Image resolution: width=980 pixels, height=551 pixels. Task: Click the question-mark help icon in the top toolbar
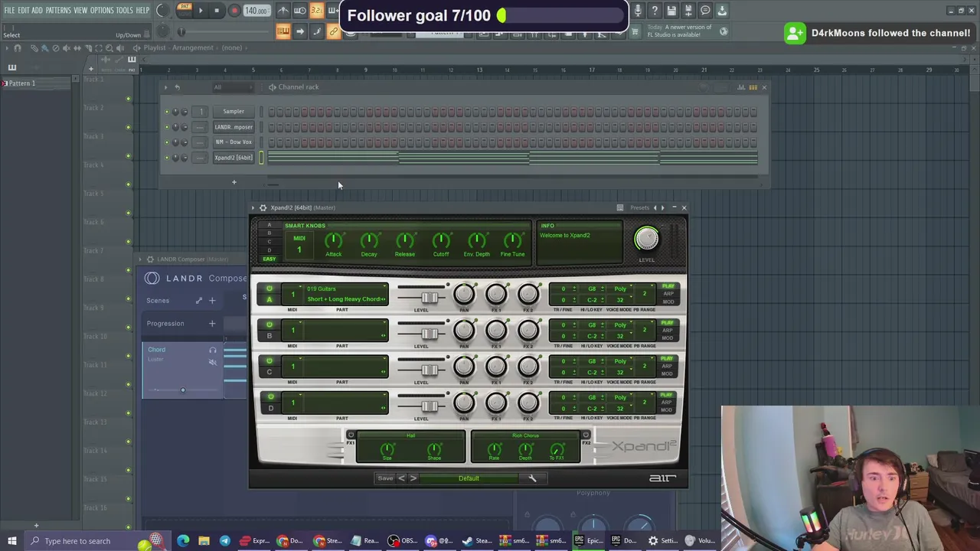(655, 11)
